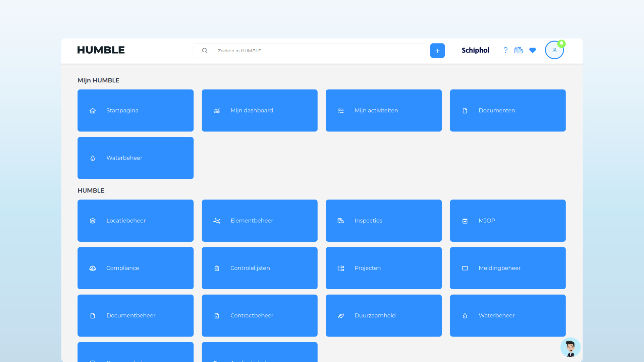Click the heart favorites icon
The width and height of the screenshot is (644, 362).
tap(533, 50)
